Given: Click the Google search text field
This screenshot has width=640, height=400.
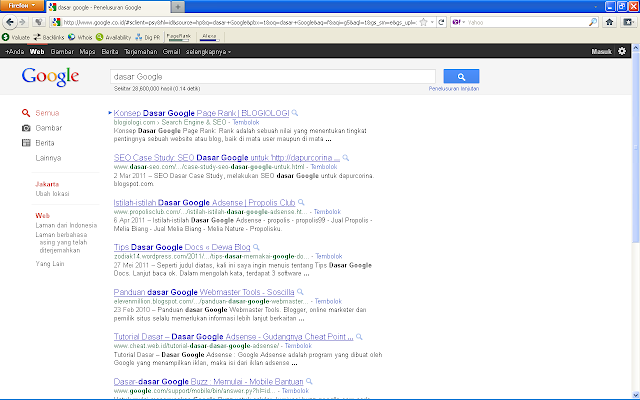Looking at the screenshot, I should tap(273, 77).
